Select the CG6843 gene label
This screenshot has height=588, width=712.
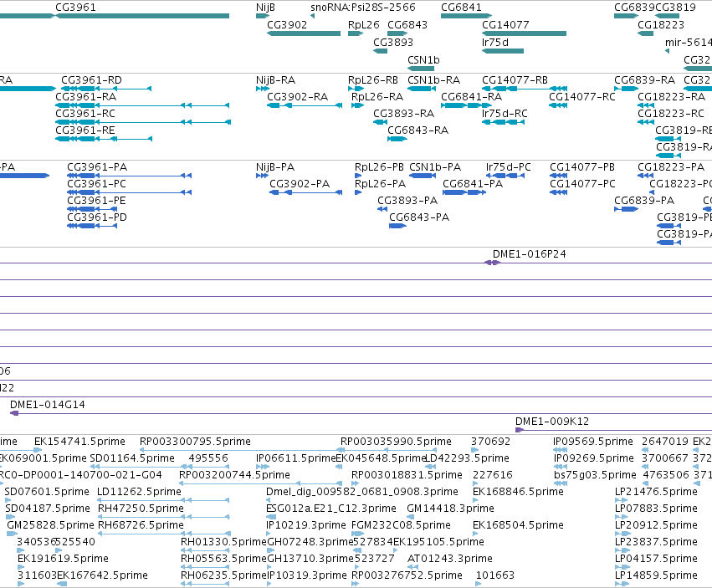point(407,25)
